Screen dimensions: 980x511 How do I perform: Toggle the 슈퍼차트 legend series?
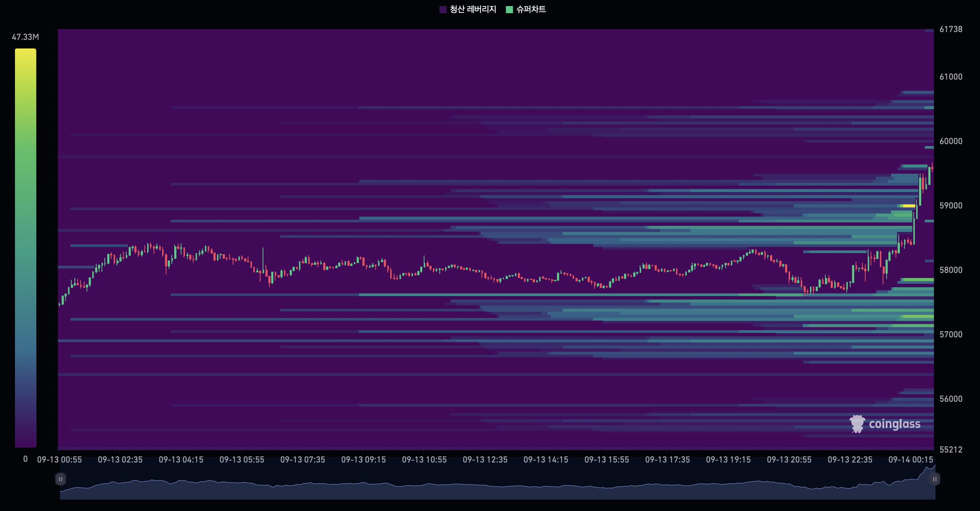[525, 9]
